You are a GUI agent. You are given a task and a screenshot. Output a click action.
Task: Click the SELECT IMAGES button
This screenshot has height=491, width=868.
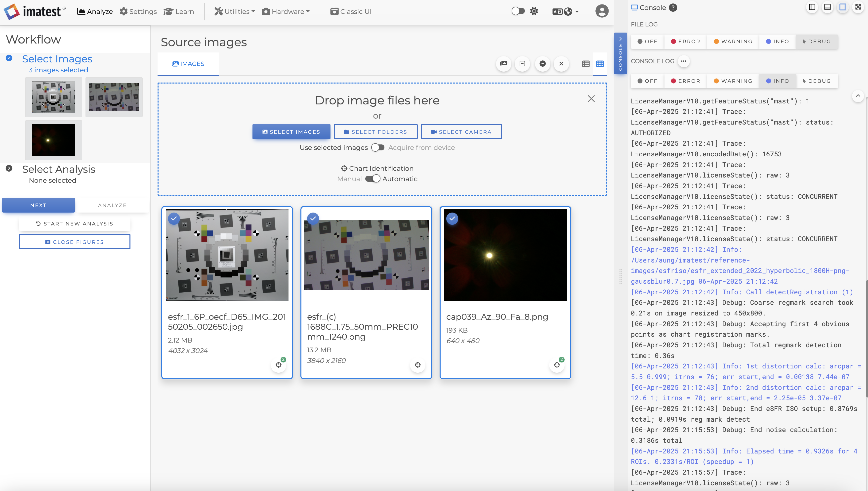coord(291,132)
